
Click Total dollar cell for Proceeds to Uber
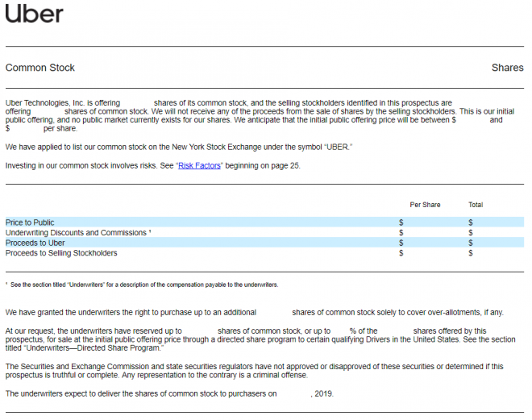click(x=470, y=243)
